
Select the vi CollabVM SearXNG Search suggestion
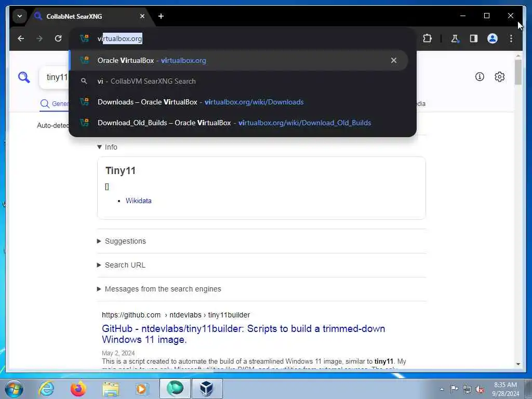(x=238, y=81)
